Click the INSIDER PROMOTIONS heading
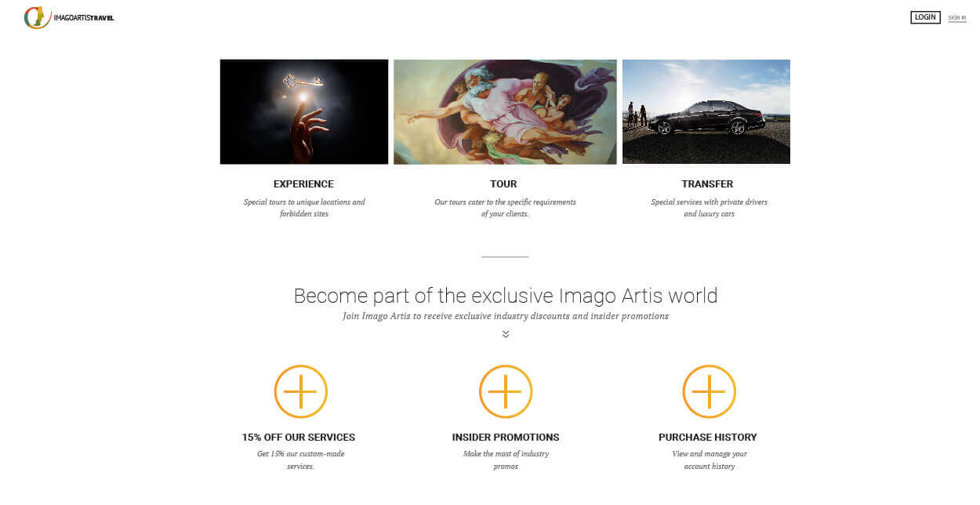This screenshot has height=505, width=980. coord(506,438)
